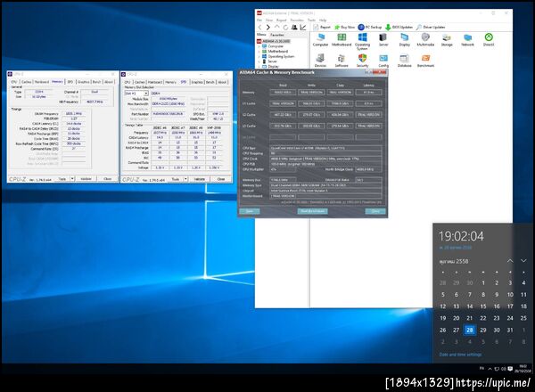Switch to the Memory tab in right CPU-Z window
The height and width of the screenshot is (392, 535).
170,82
